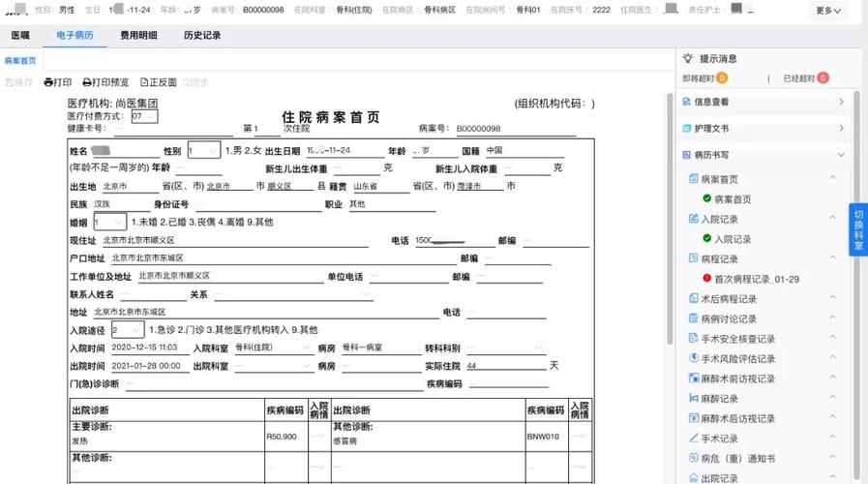
Task: Click green check beside 入院记录 item
Action: pos(707,238)
